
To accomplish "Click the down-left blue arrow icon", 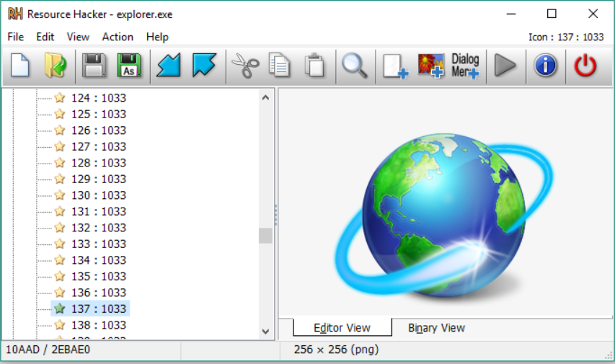I will click(169, 66).
